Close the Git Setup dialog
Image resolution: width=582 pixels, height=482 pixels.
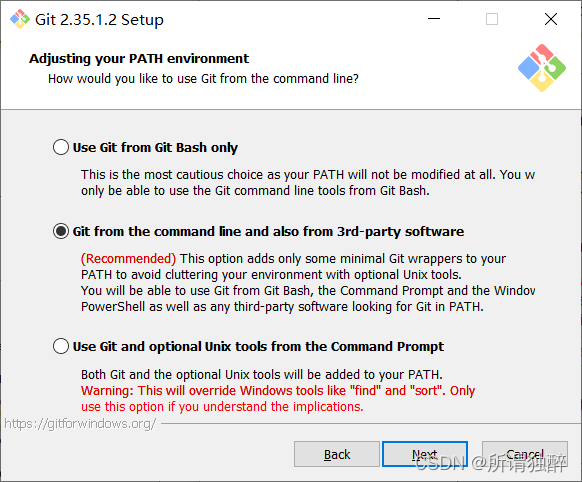[x=551, y=19]
